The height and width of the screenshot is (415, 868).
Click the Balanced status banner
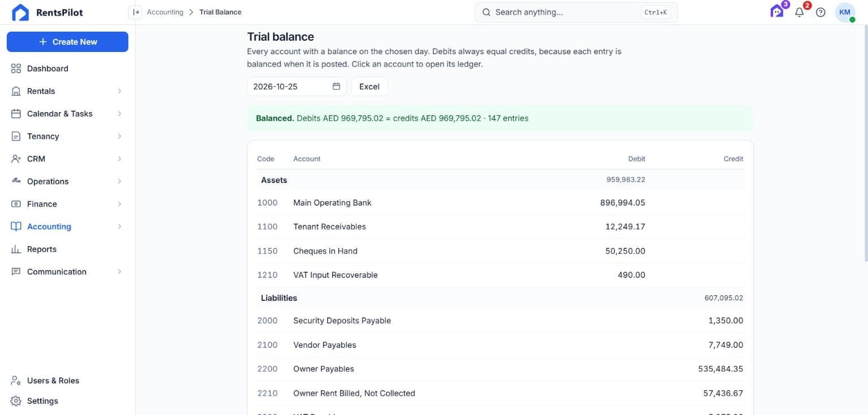[x=500, y=118]
